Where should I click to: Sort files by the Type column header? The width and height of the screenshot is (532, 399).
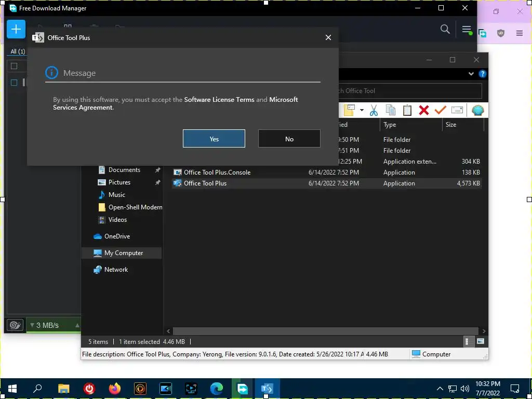click(x=410, y=125)
